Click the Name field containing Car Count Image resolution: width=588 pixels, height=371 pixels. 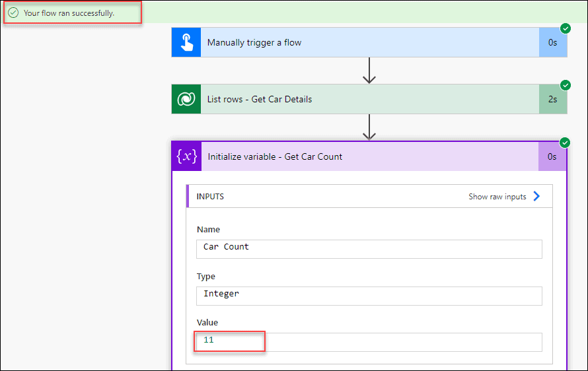pyautogui.click(x=369, y=250)
